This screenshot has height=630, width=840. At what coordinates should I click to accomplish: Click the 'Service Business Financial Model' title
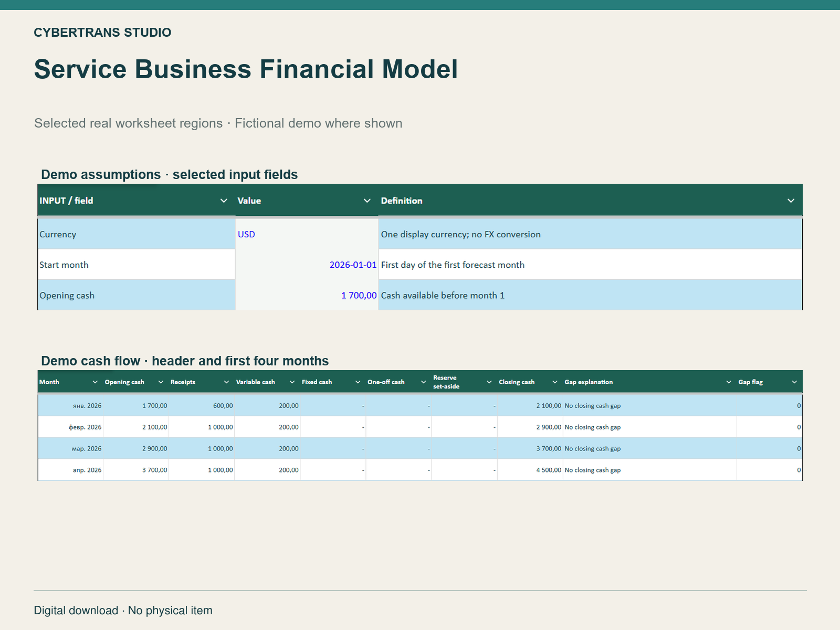(246, 69)
